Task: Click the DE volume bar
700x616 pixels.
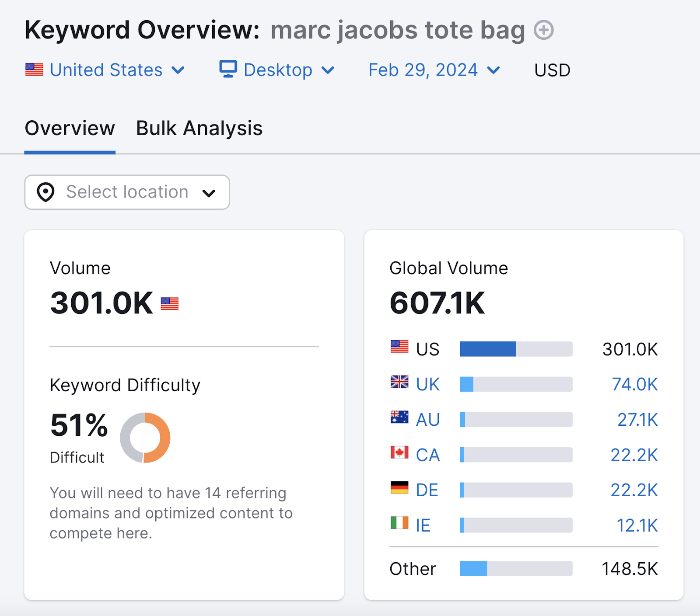Action: pos(516,490)
